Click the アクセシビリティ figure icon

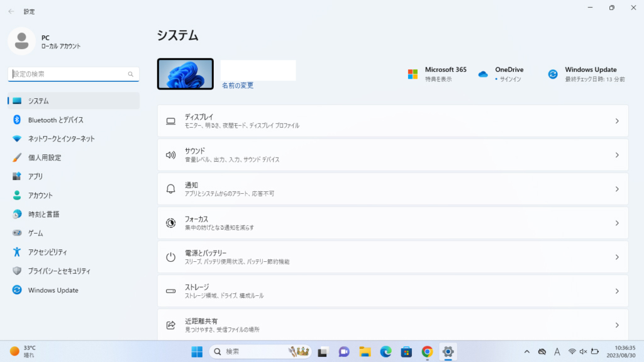tap(17, 252)
